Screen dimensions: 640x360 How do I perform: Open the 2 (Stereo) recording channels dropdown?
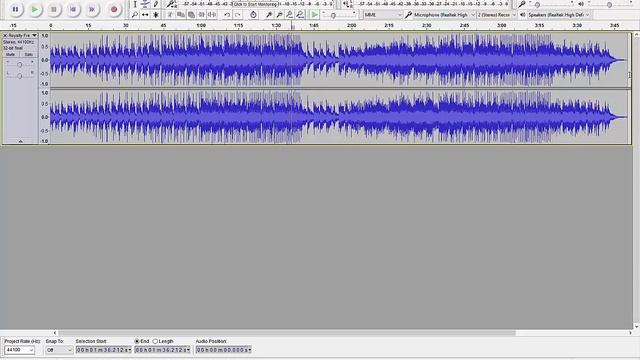497,15
